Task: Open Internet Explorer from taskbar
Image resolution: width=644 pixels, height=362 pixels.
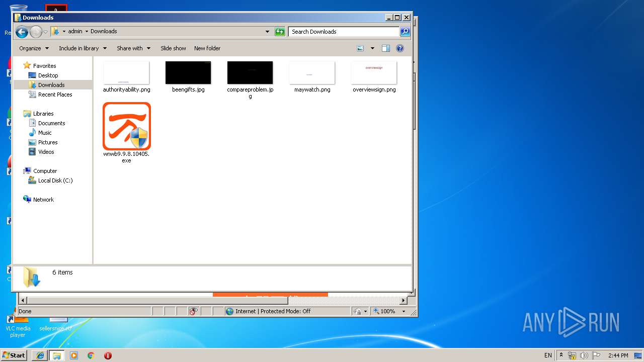Action: coord(40,355)
